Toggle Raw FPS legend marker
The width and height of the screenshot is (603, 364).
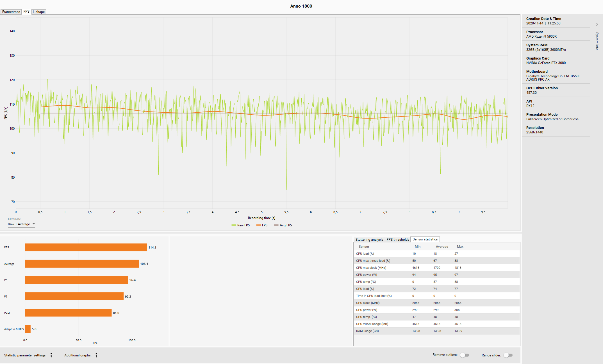(x=234, y=225)
